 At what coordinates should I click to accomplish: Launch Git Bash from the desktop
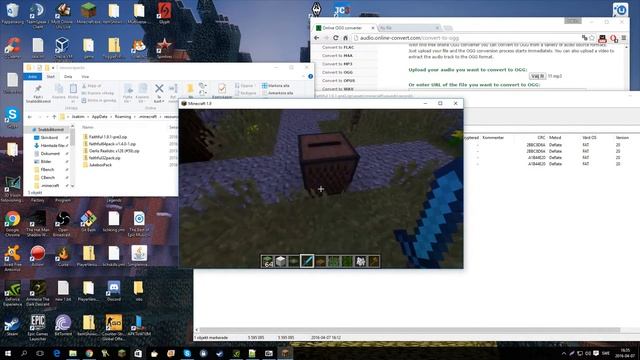88,221
